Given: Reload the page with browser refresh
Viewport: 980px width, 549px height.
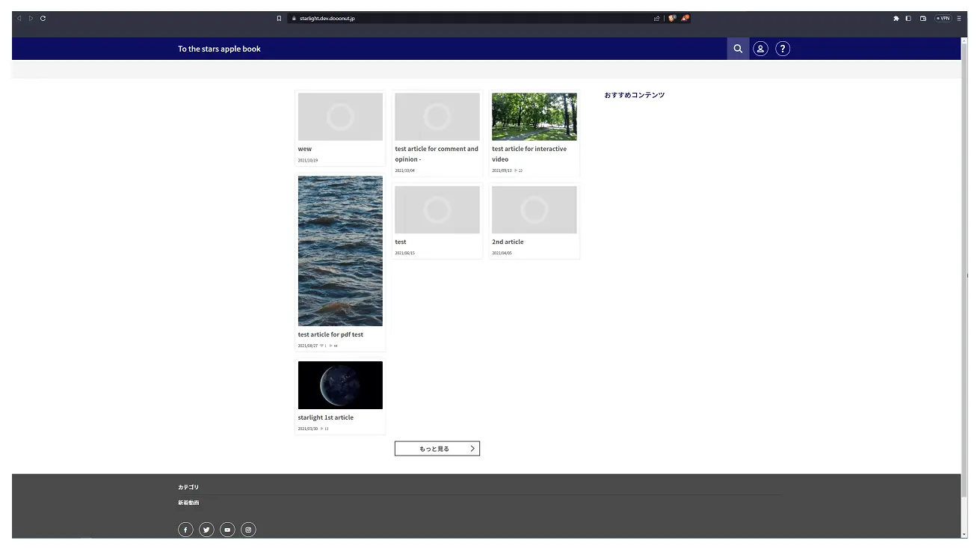Looking at the screenshot, I should 43,18.
